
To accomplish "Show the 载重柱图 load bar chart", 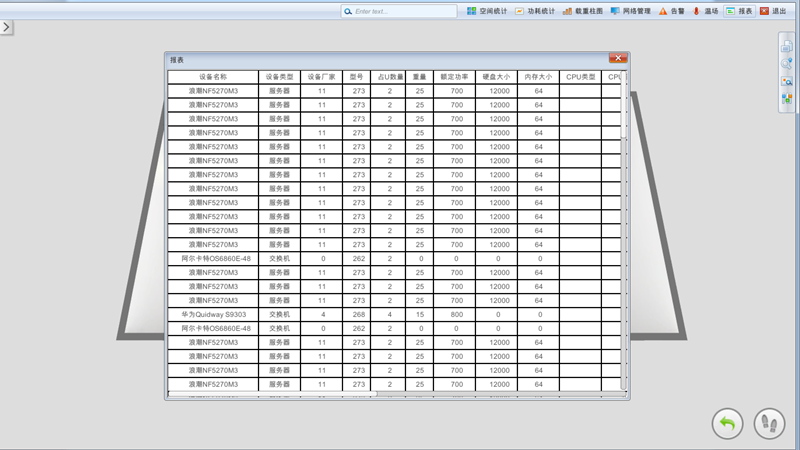I will [x=582, y=11].
